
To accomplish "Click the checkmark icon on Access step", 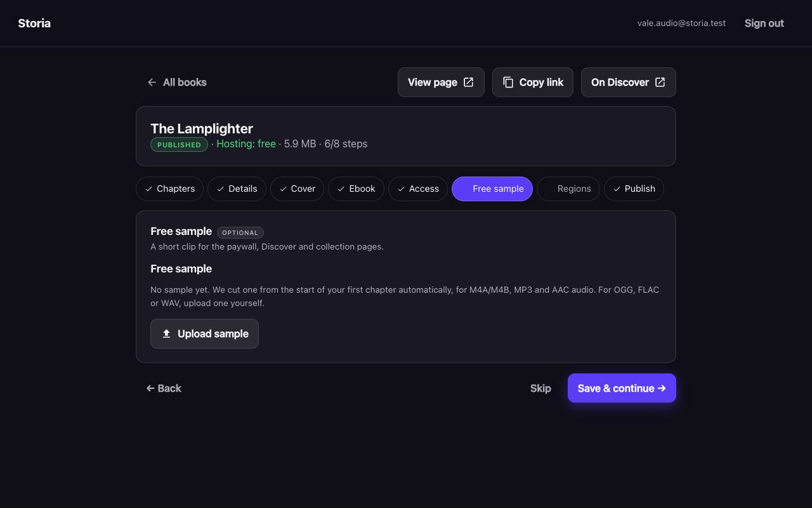I will coord(401,189).
